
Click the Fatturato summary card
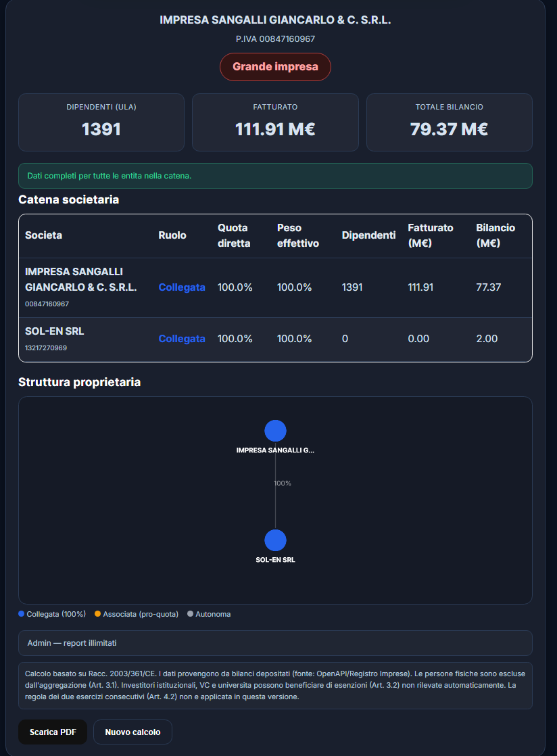point(275,122)
